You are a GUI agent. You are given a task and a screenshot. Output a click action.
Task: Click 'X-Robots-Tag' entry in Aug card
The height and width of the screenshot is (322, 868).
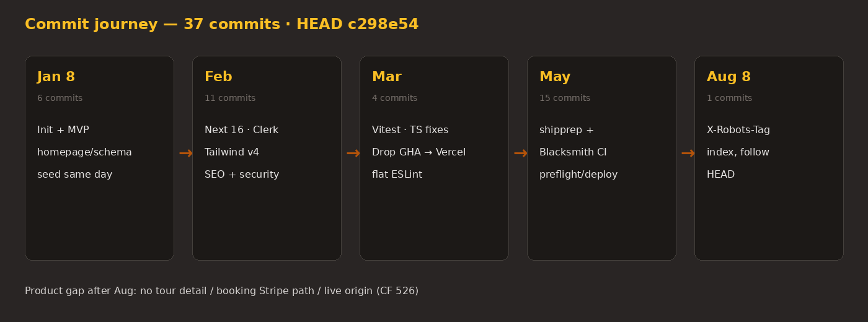pyautogui.click(x=738, y=130)
